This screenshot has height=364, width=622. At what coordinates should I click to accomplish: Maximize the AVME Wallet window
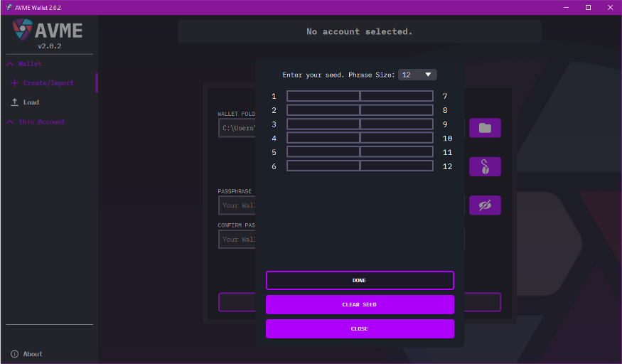click(589, 8)
